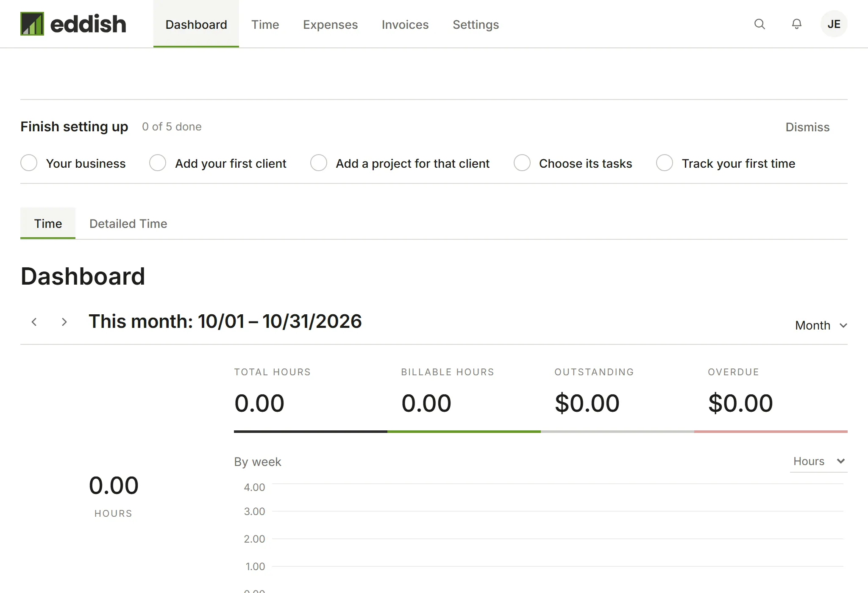Open the search magnifier icon
This screenshot has height=593, width=868.
click(x=760, y=24)
